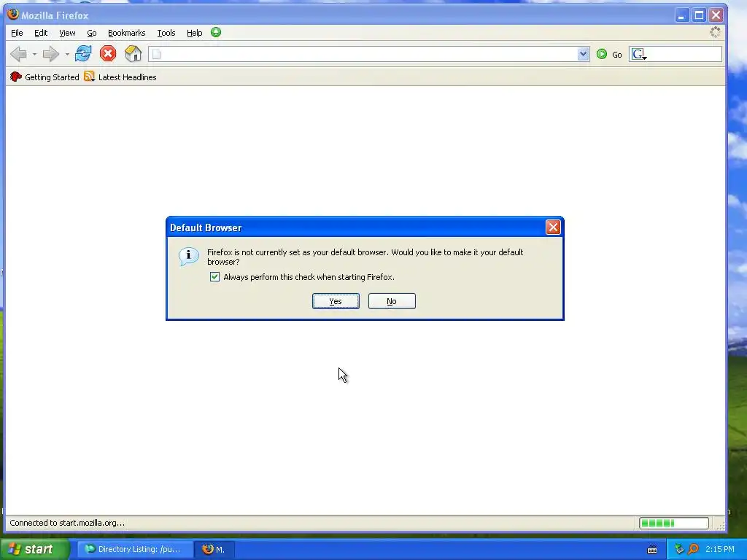Open the Google search engine icon menu
Screen dimensions: 747x560
639,54
